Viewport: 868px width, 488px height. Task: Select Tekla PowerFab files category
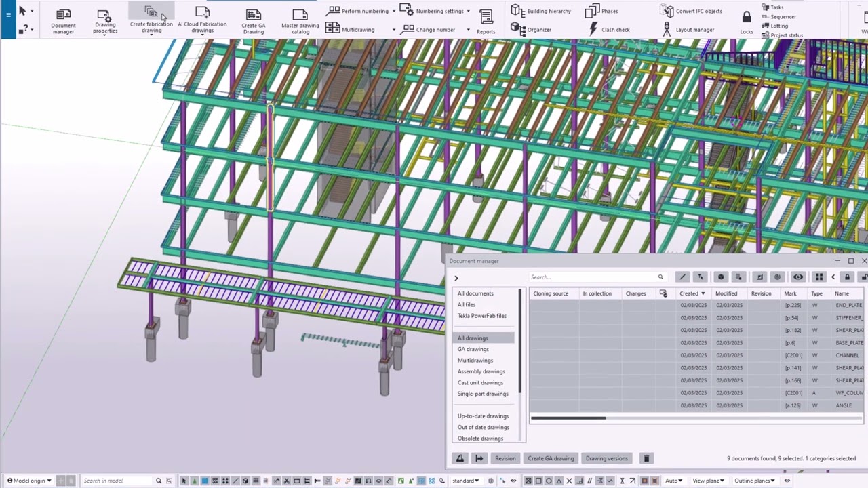(481, 316)
